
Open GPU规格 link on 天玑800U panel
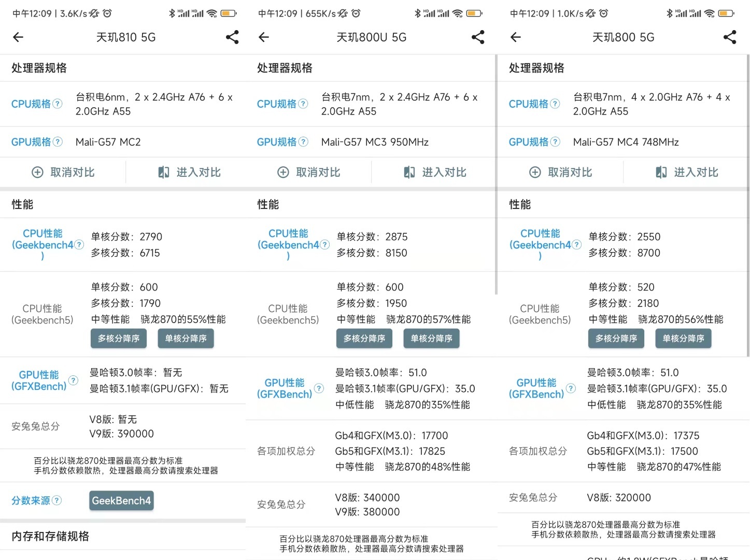click(277, 142)
